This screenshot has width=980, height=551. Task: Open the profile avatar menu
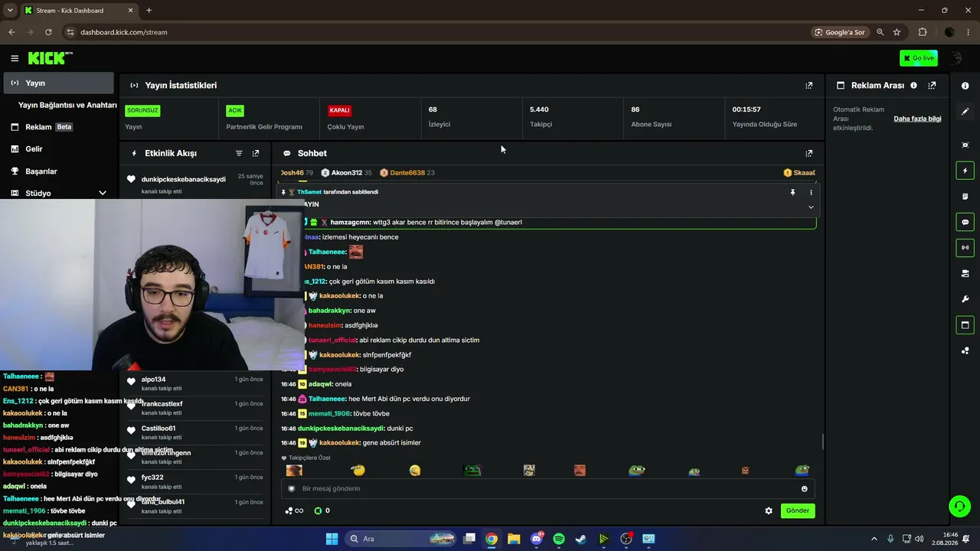coord(956,58)
